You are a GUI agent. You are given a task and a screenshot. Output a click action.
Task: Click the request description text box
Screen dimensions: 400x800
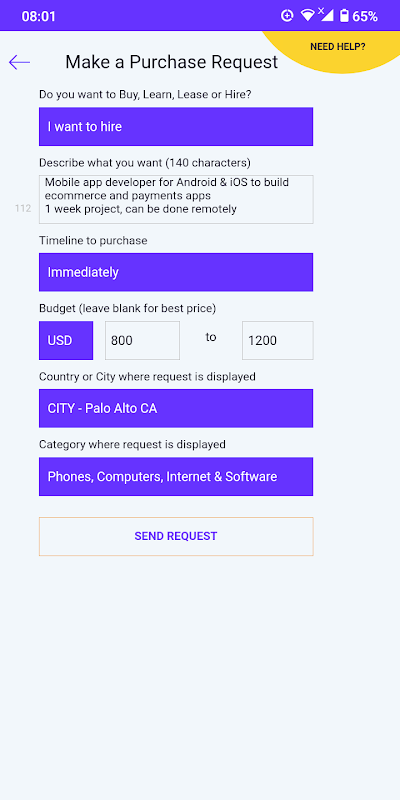click(x=176, y=199)
